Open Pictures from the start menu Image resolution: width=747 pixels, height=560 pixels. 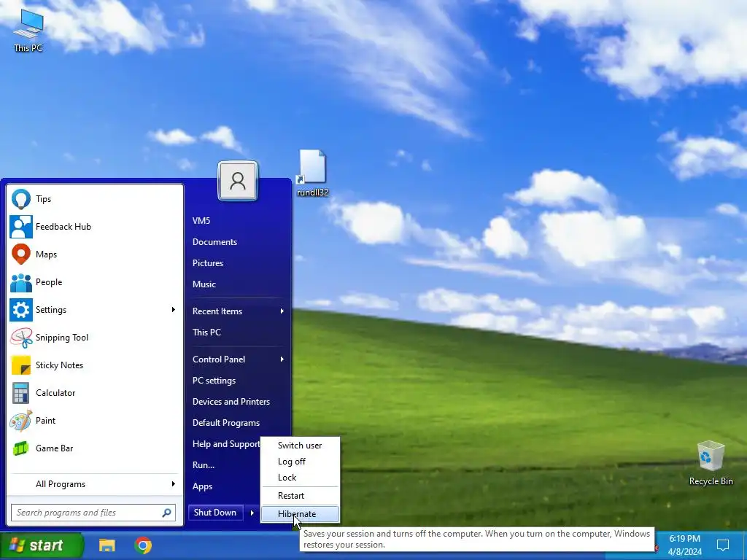pyautogui.click(x=208, y=263)
